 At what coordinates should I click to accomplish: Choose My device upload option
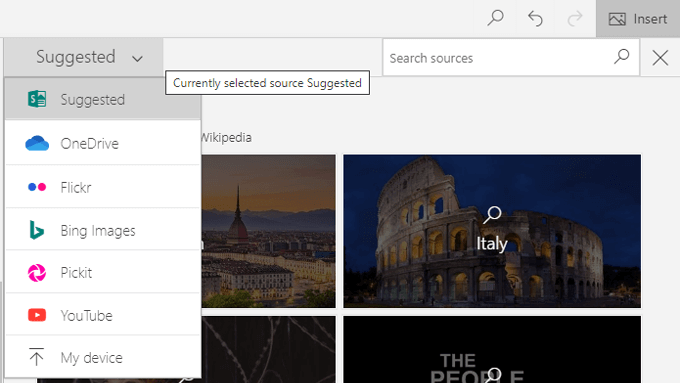pyautogui.click(x=103, y=357)
